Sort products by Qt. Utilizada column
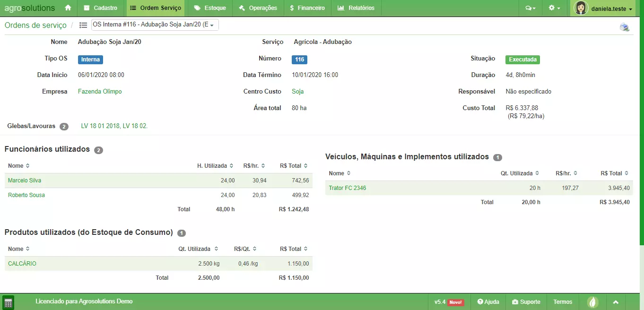Screen dimensions: 644x310 click(x=198, y=249)
